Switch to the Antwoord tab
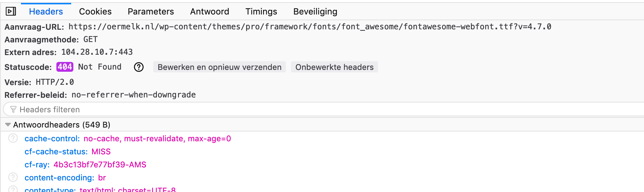The image size is (644, 192). point(210,12)
